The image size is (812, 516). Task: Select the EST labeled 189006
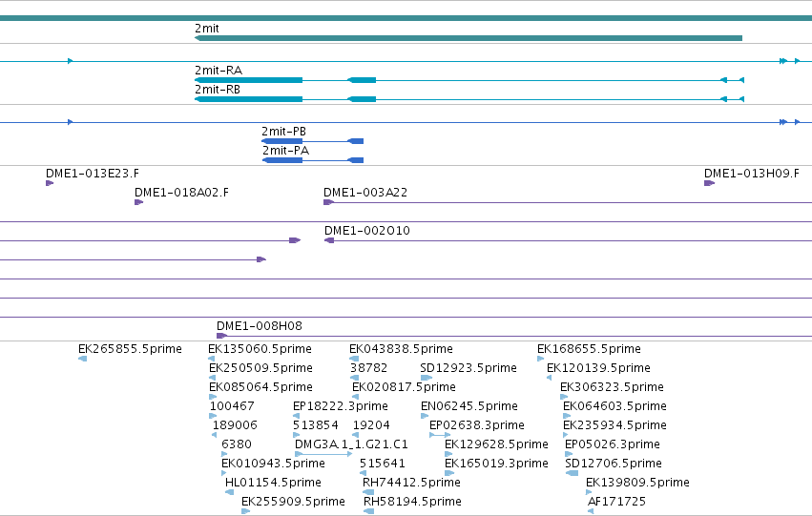point(235,425)
